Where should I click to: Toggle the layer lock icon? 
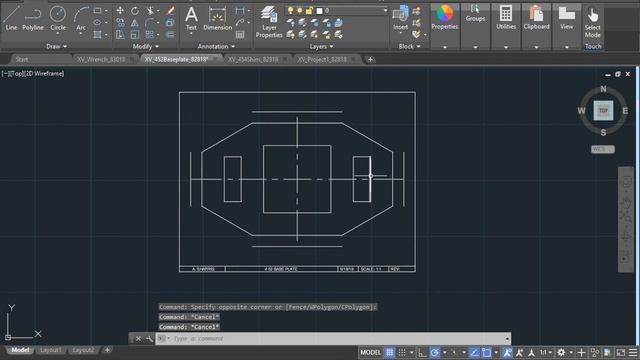click(309, 10)
